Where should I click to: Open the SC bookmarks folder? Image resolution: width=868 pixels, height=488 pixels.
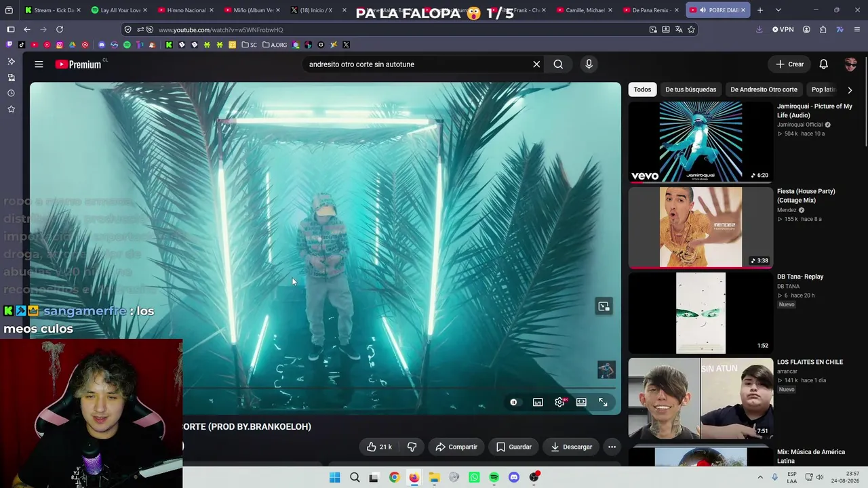tap(250, 45)
